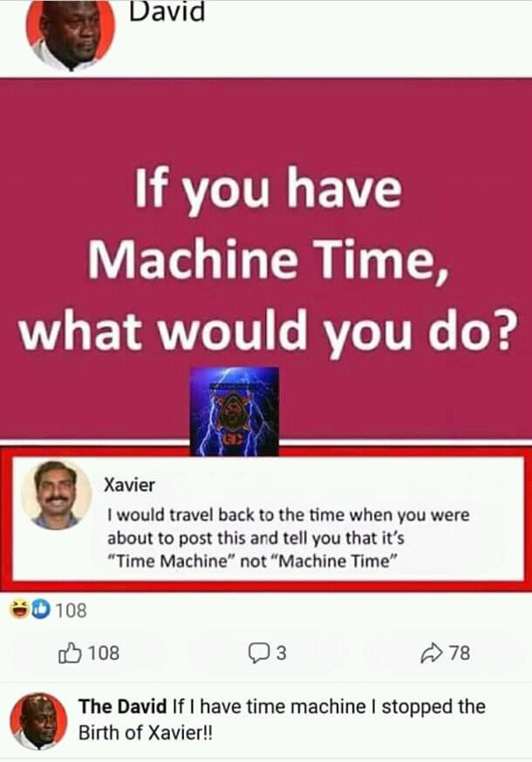Click the blue like reaction icon
The height and width of the screenshot is (762, 532).
(x=41, y=609)
